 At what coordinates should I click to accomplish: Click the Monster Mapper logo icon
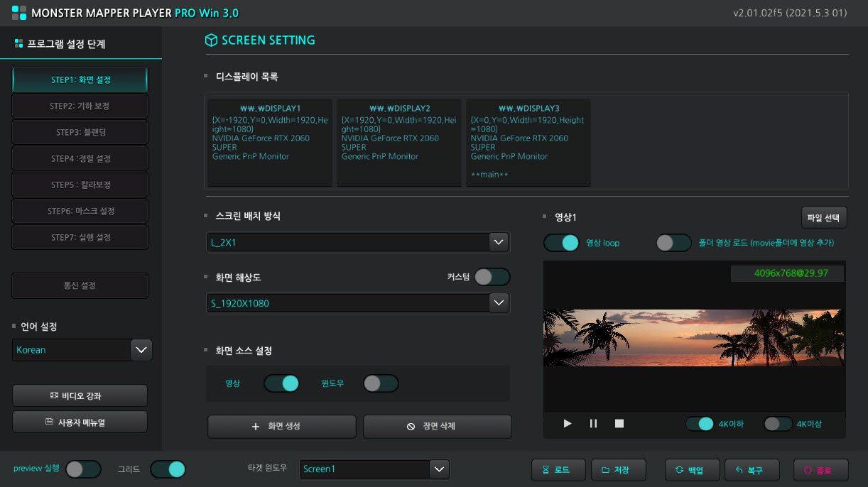(18, 13)
